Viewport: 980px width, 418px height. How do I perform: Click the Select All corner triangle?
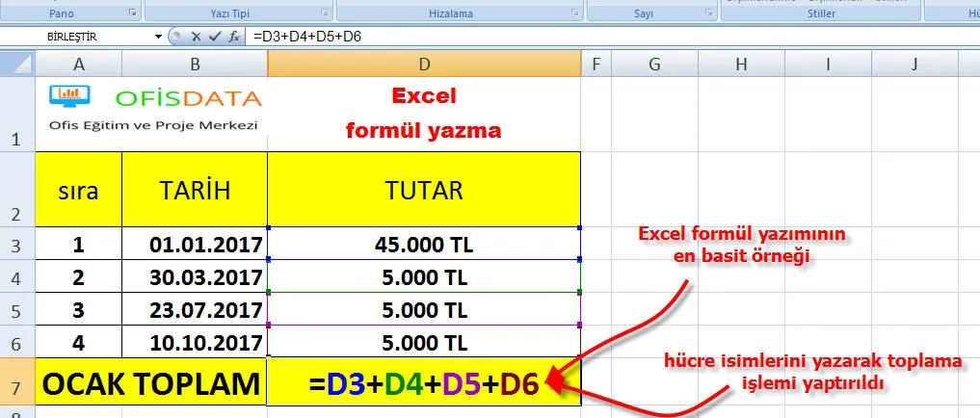pos(17,65)
